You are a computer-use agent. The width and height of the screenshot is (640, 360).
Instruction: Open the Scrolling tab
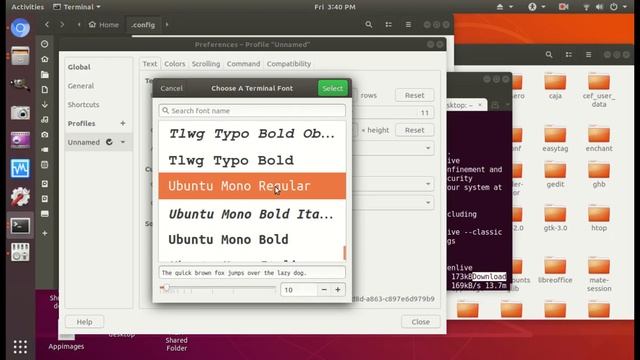pyautogui.click(x=206, y=64)
